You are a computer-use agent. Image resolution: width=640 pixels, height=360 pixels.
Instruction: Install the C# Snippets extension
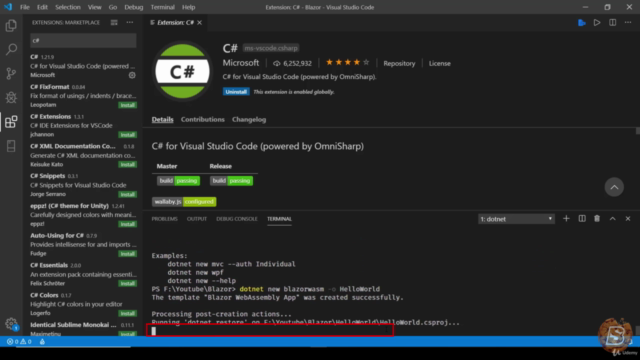click(128, 194)
